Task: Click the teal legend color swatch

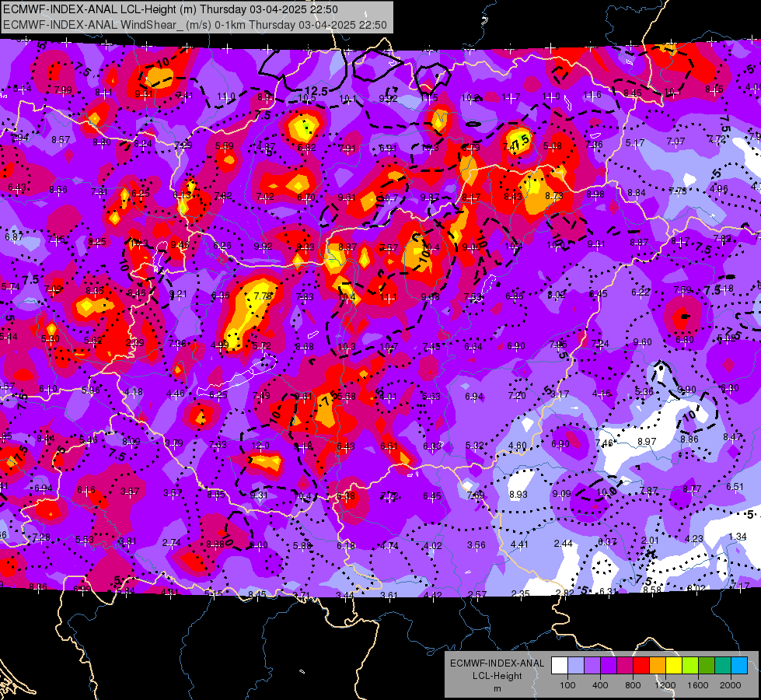Action: pyautogui.click(x=723, y=666)
